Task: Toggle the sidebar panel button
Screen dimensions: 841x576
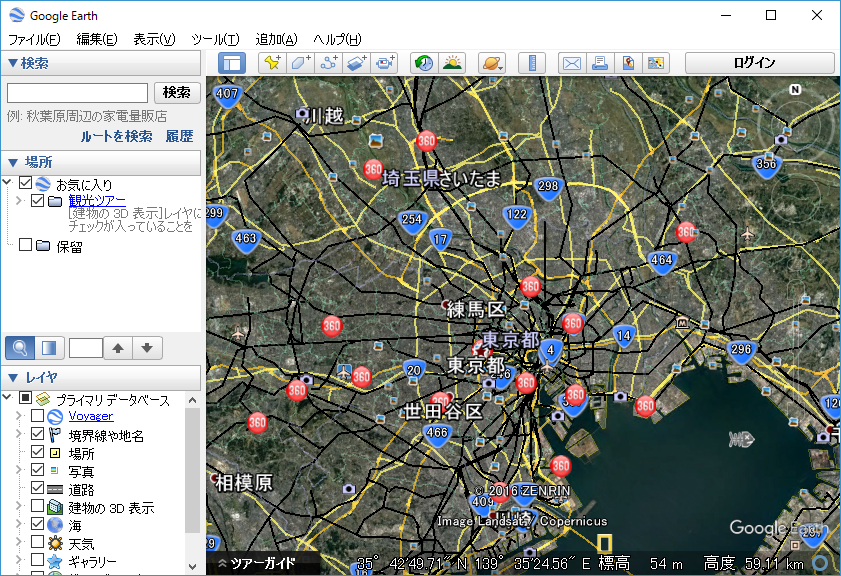Action: (x=232, y=63)
